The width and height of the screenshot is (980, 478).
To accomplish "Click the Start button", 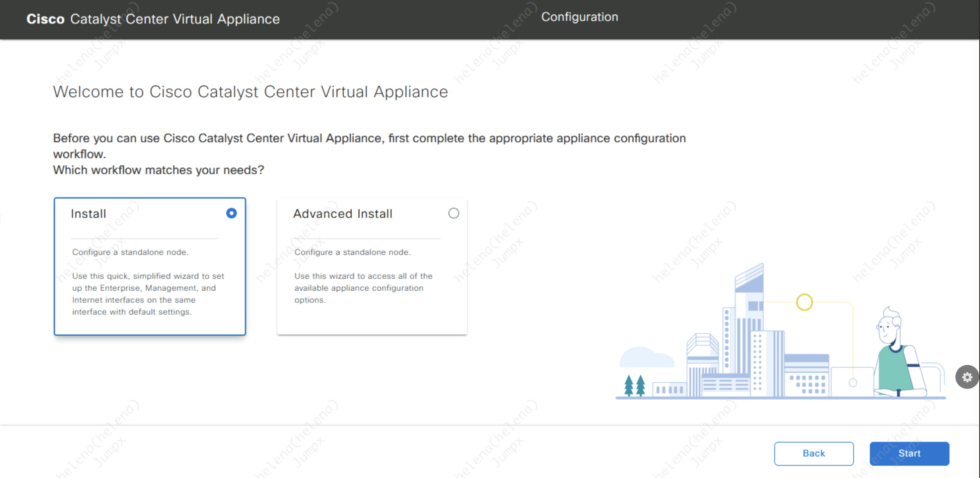I will (909, 453).
